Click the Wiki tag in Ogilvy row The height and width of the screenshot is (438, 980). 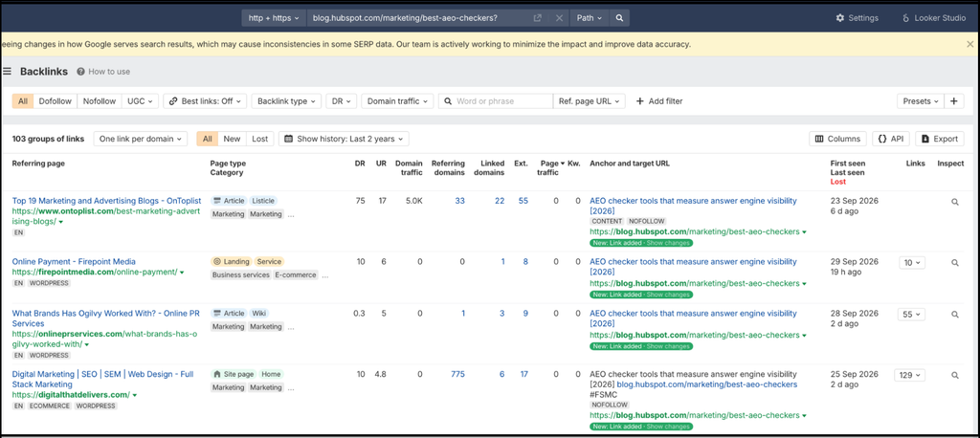(258, 313)
